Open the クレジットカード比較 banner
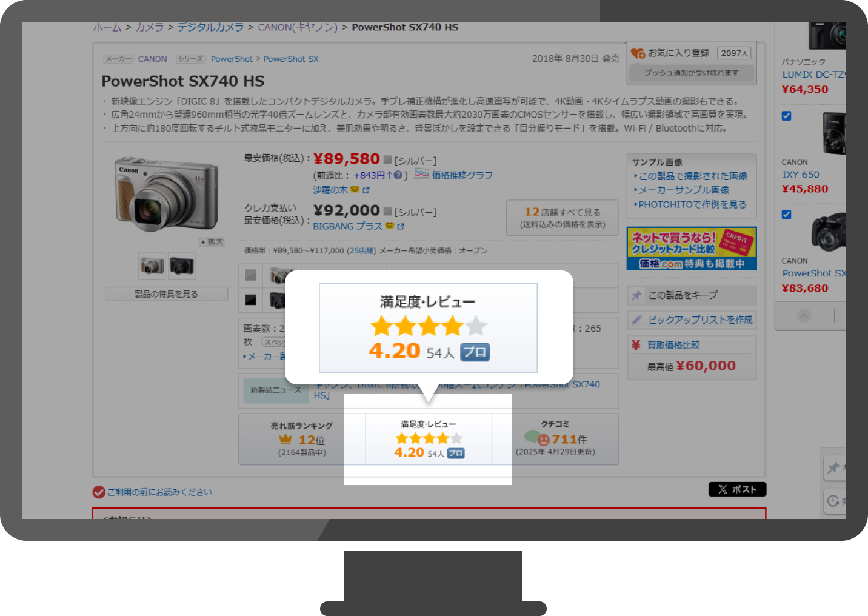The width and height of the screenshot is (868, 616). tap(692, 249)
